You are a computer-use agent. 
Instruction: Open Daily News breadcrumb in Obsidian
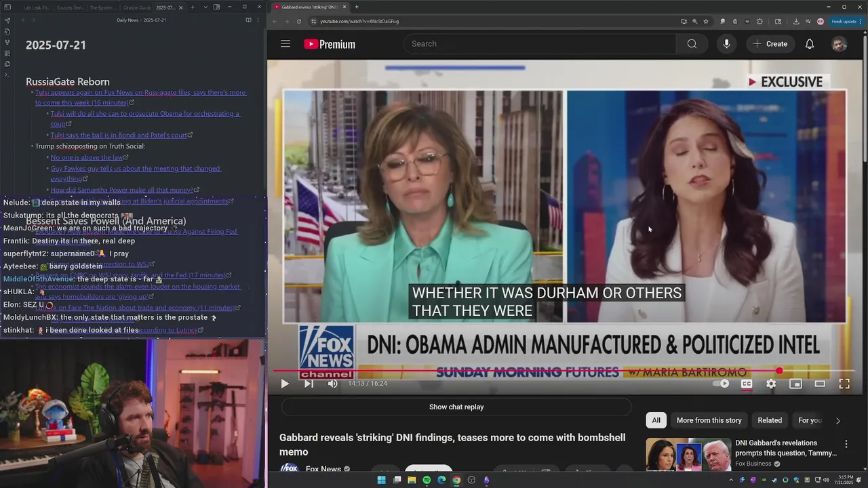click(127, 20)
